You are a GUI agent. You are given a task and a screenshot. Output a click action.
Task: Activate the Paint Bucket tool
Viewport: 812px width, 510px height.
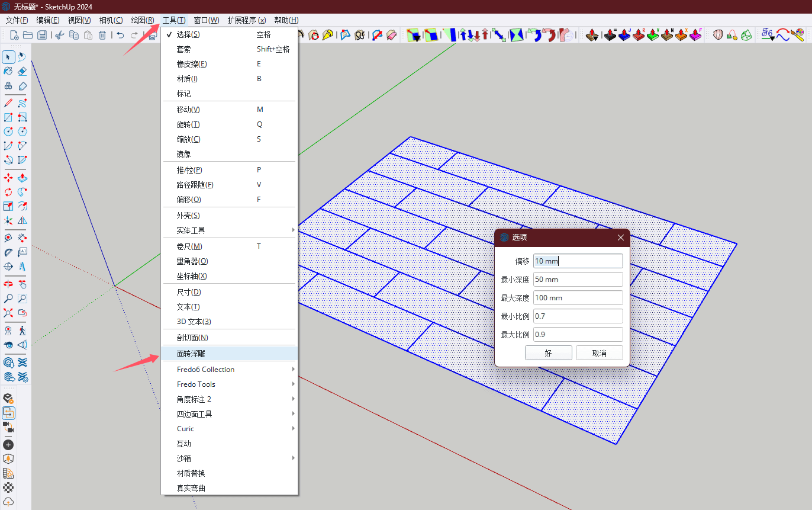tap(8, 71)
